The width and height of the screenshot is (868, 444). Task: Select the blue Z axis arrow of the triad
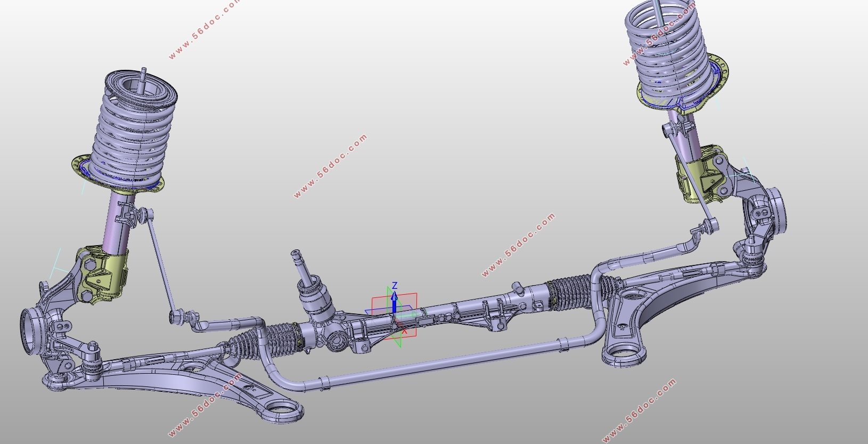(394, 302)
